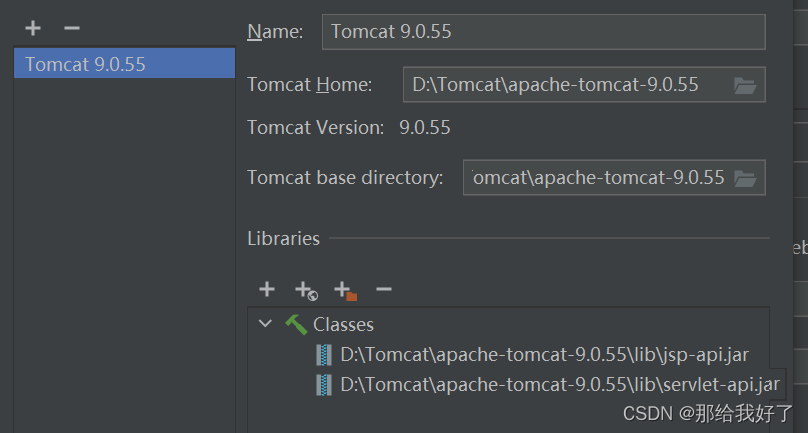Collapse the Classes tree node
The image size is (808, 433).
[265, 324]
